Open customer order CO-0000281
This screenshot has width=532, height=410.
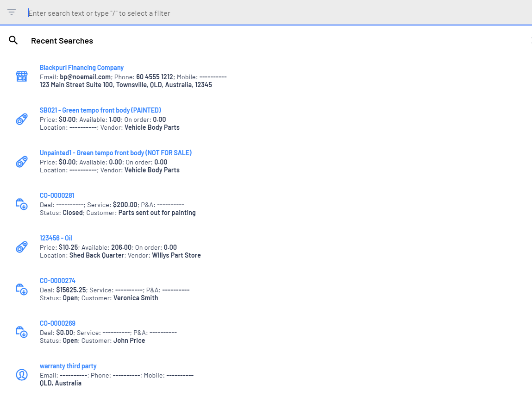57,196
